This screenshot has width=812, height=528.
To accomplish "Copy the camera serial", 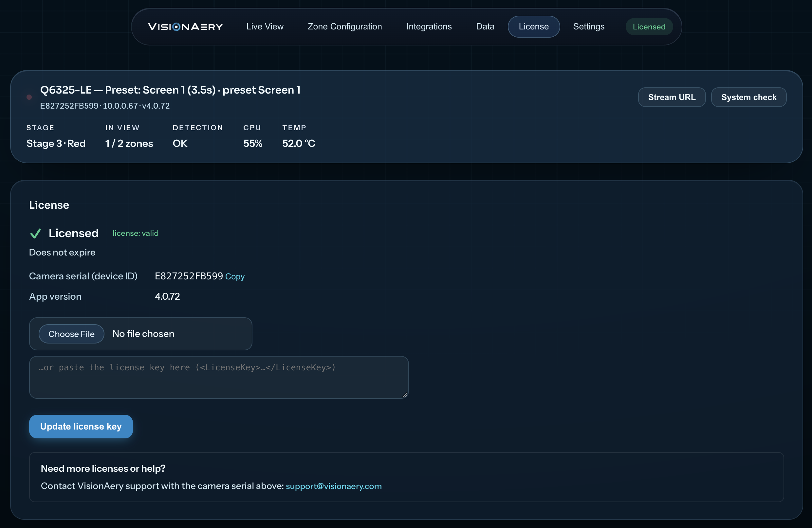I will [x=235, y=276].
